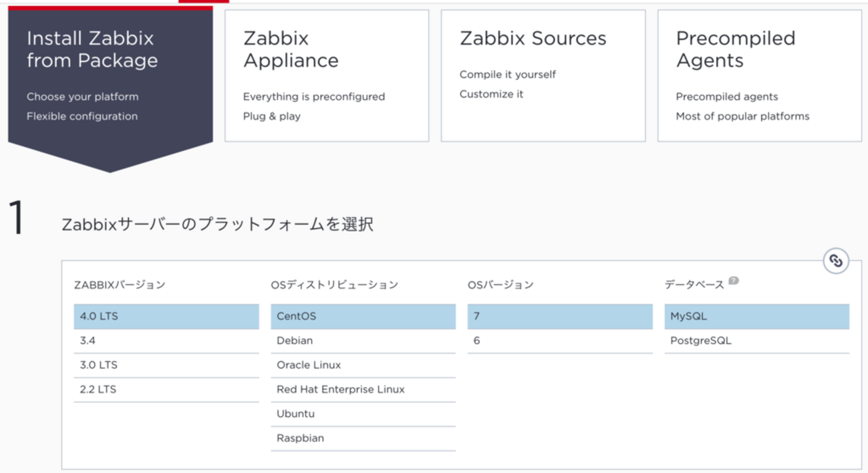Viewport: 868px width, 473px height.
Task: Select Zabbix version 2.2 LTS
Action: (x=166, y=389)
